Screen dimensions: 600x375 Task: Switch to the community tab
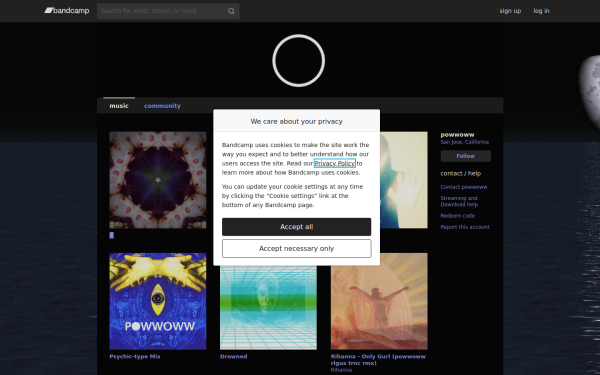(x=162, y=106)
